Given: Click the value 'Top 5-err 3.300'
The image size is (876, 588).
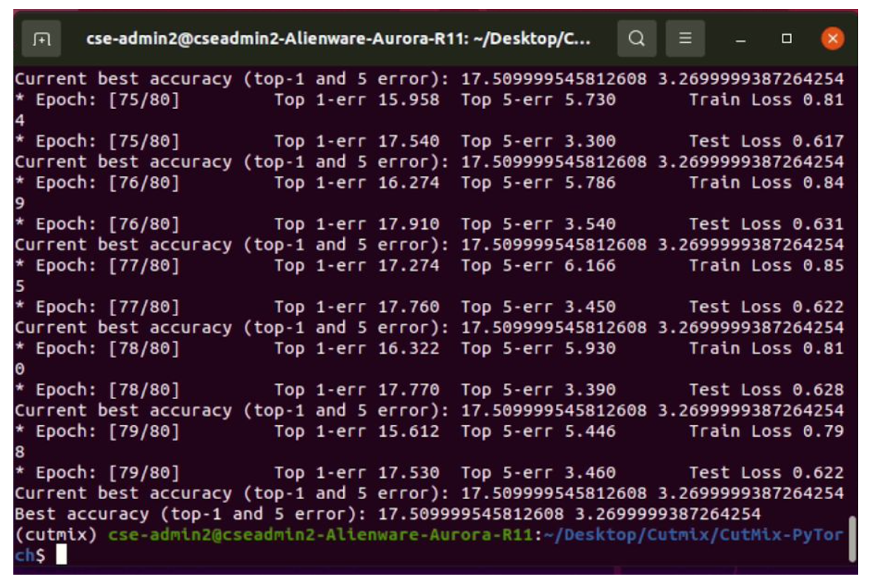Looking at the screenshot, I should 538,141.
